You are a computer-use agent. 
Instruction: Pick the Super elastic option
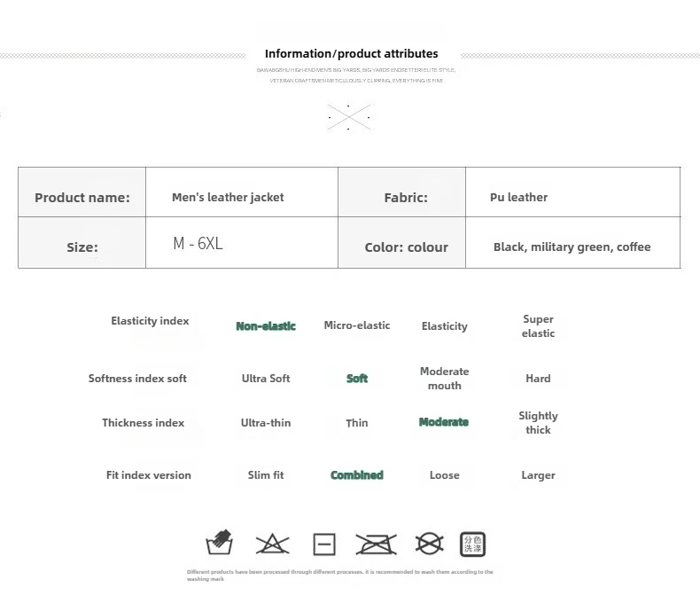click(x=538, y=326)
